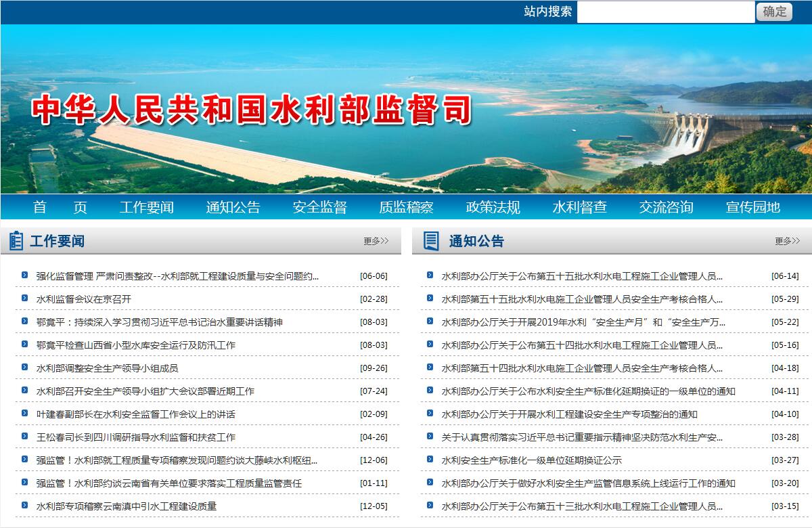
Task: Go to the 安全监督 menu item
Action: 319,207
